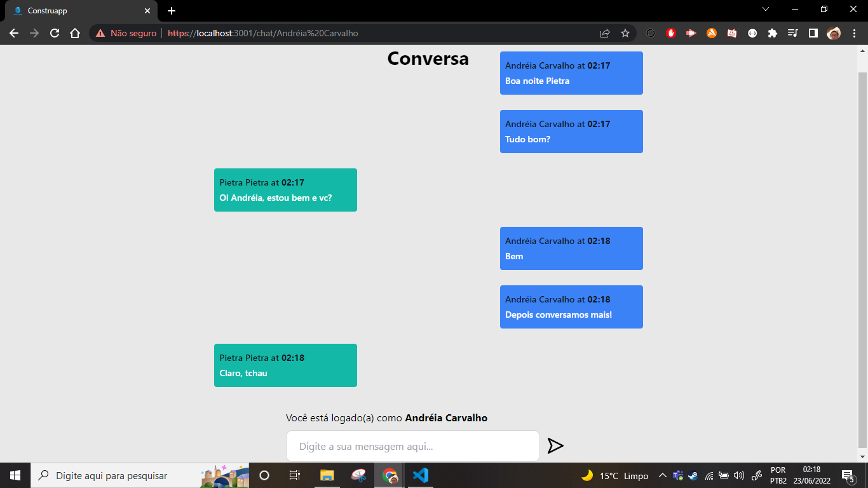Screen dimensions: 868x488
Task: Click the share page icon in address bar
Action: pyautogui.click(x=605, y=33)
